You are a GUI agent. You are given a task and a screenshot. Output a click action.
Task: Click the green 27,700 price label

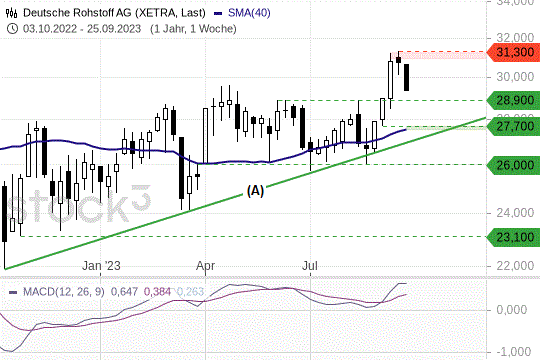pos(513,126)
